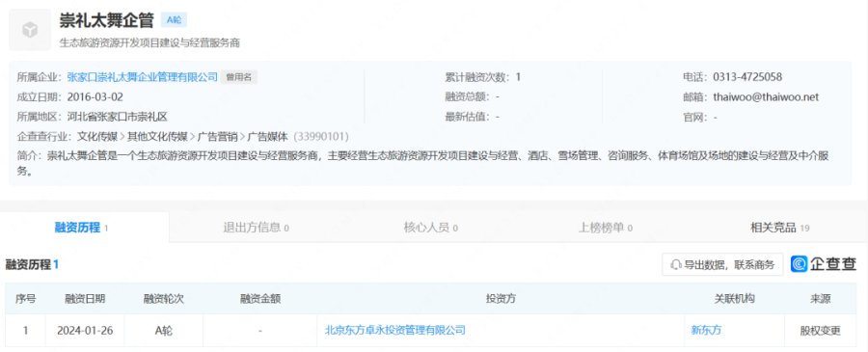
Task: Click the 融资日期 column header
Action: click(x=85, y=299)
